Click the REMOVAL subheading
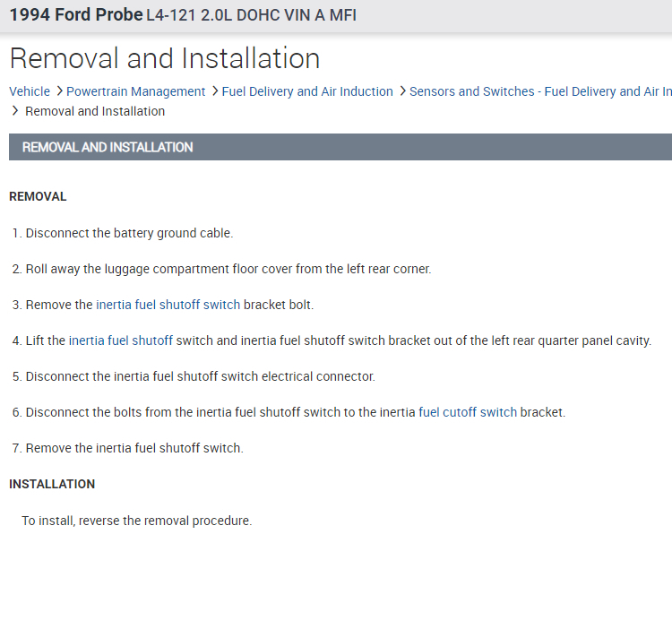The width and height of the screenshot is (672, 629). tap(38, 196)
